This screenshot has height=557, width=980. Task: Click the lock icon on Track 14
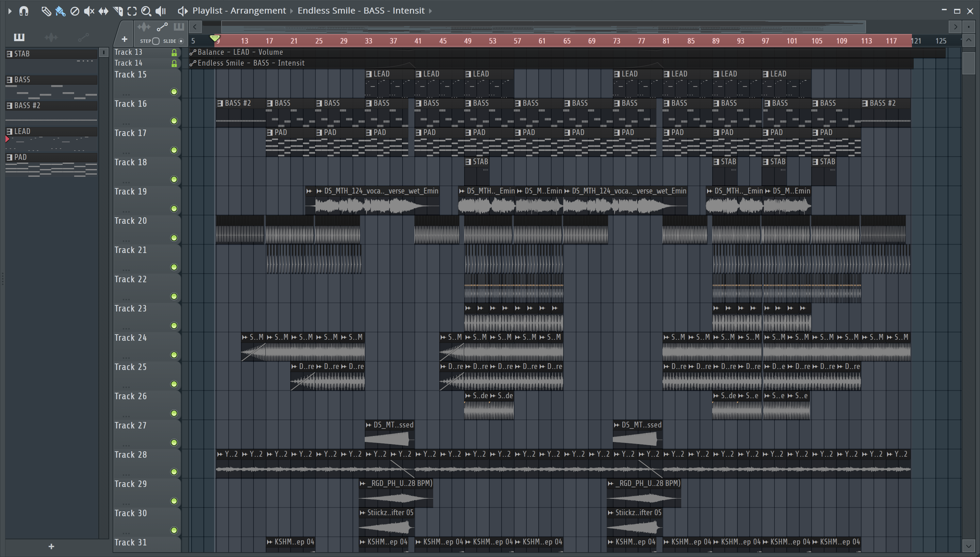click(x=174, y=64)
